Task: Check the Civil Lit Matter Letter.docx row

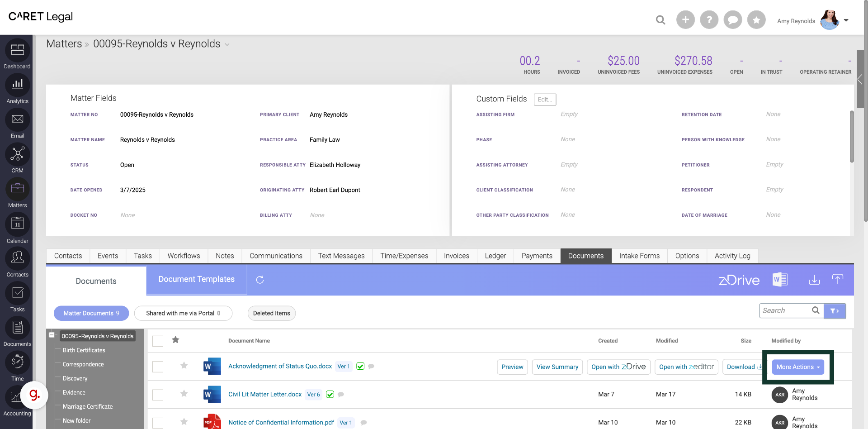Action: (158, 395)
